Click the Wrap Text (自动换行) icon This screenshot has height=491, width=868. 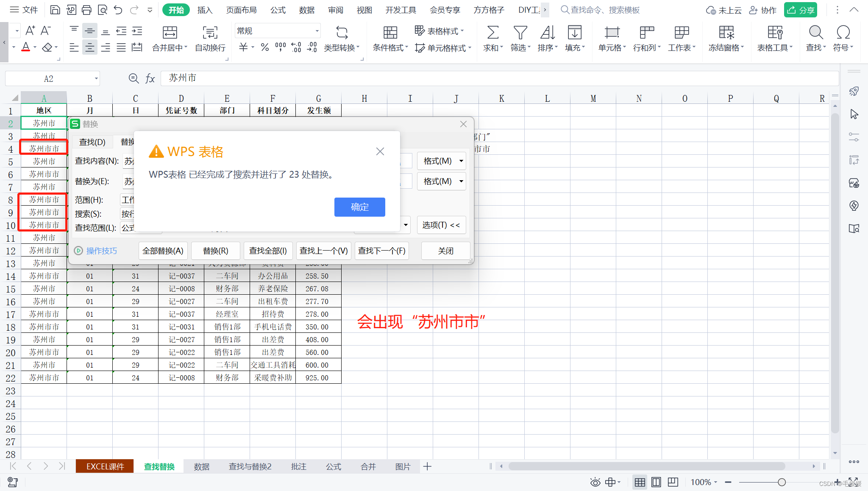210,33
